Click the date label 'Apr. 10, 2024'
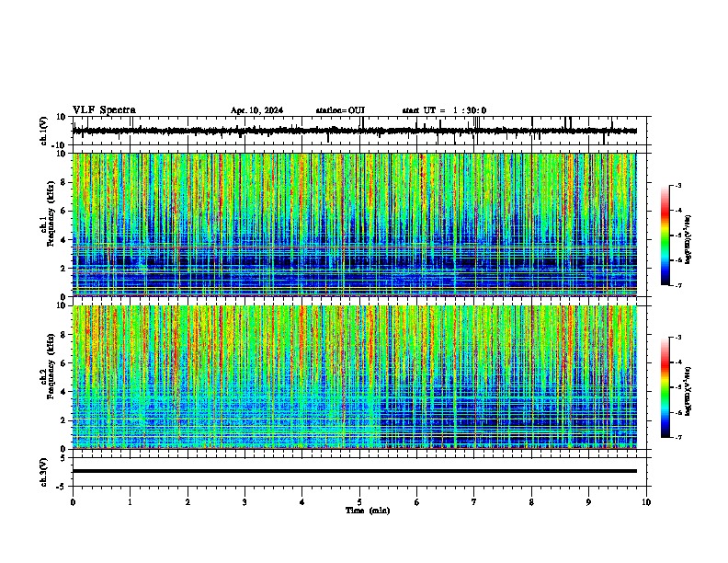The width and height of the screenshot is (728, 563). 256,110
